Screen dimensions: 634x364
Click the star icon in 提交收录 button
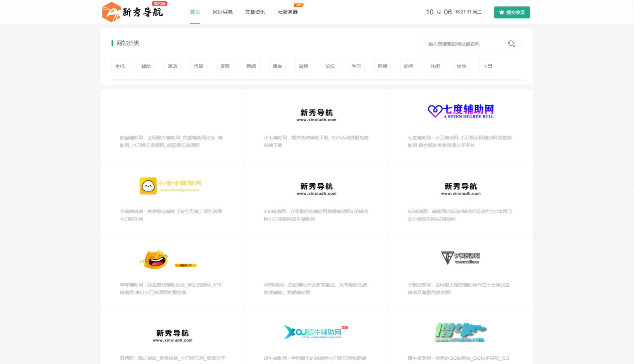point(502,12)
